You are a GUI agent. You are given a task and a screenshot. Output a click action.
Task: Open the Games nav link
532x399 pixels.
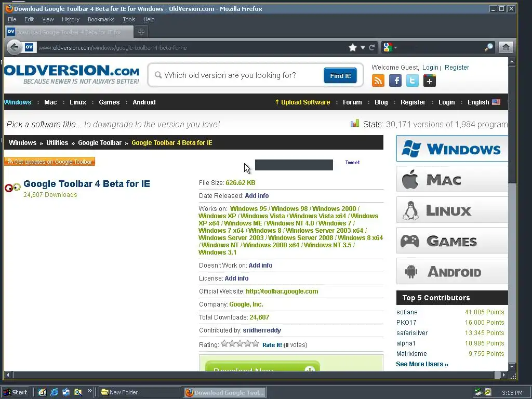pyautogui.click(x=109, y=102)
